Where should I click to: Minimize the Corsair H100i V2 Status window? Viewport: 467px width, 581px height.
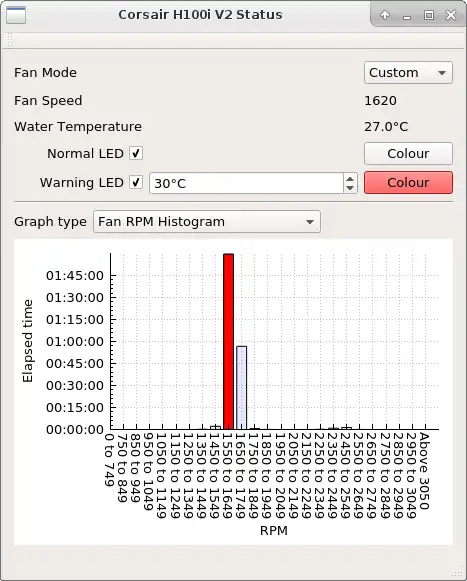[407, 16]
